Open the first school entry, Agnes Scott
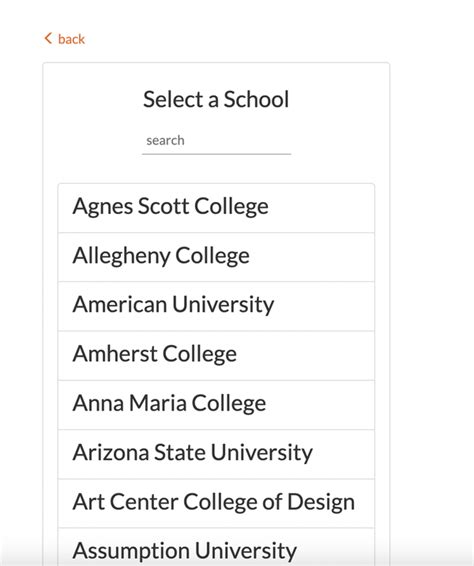This screenshot has width=474, height=566. point(216,208)
